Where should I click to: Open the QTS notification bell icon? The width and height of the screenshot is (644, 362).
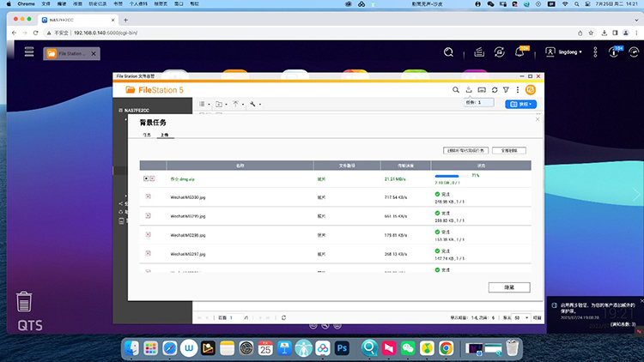click(519, 52)
